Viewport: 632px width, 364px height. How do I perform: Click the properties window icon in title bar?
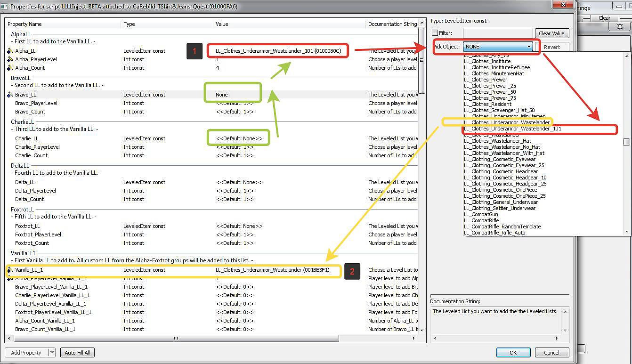(4, 6)
